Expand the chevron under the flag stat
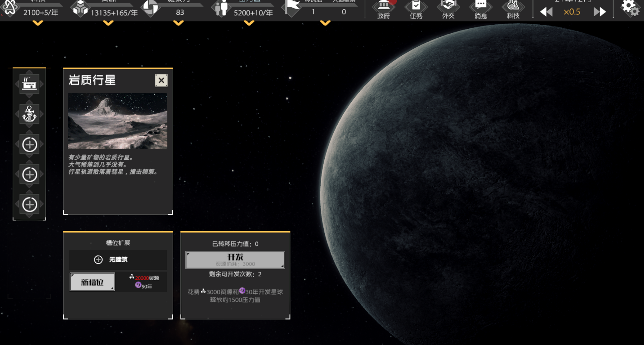 (x=325, y=23)
